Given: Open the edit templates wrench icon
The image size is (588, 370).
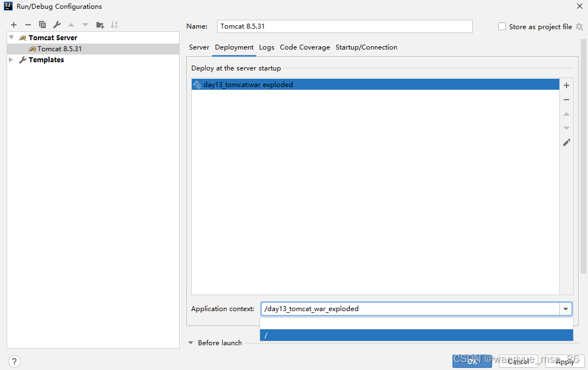Looking at the screenshot, I should tap(57, 25).
